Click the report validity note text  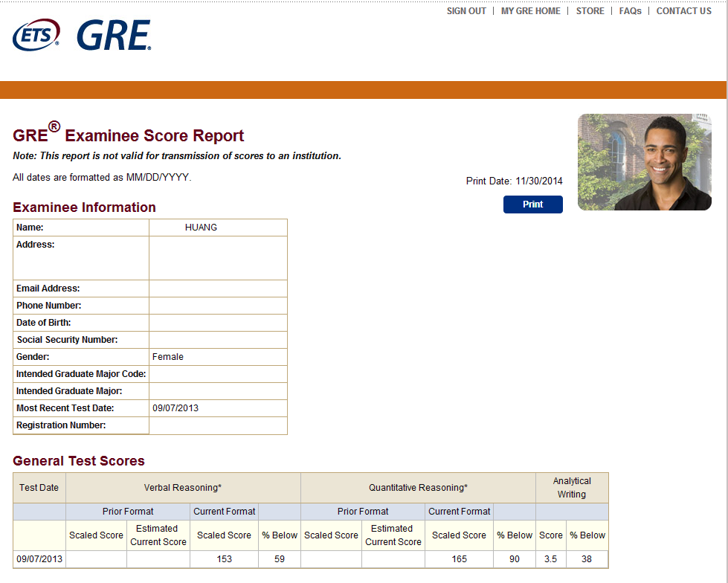[177, 156]
